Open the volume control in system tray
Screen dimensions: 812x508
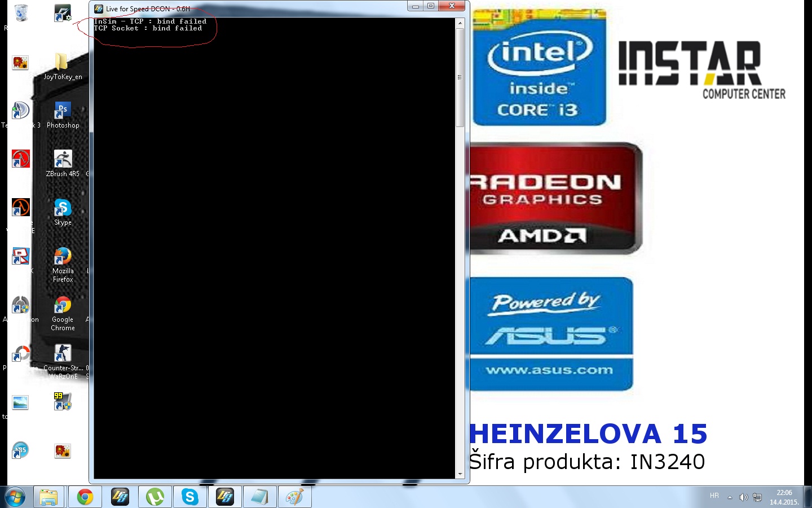743,497
